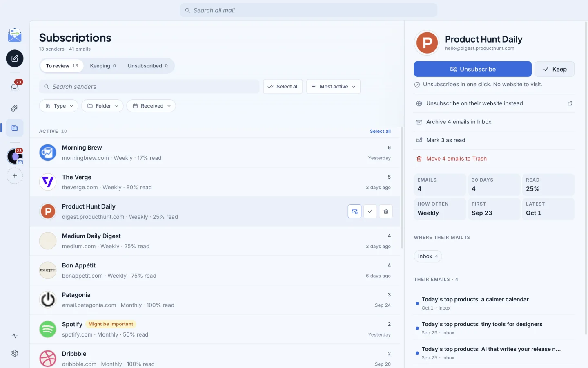Click keep checkmark on Product Hunt Daily row
This screenshot has height=368, width=588.
pos(370,211)
